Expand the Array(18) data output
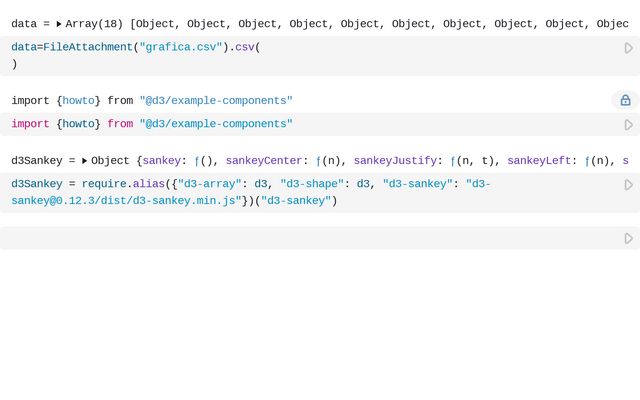This screenshot has height=400, width=640. pos(59,24)
